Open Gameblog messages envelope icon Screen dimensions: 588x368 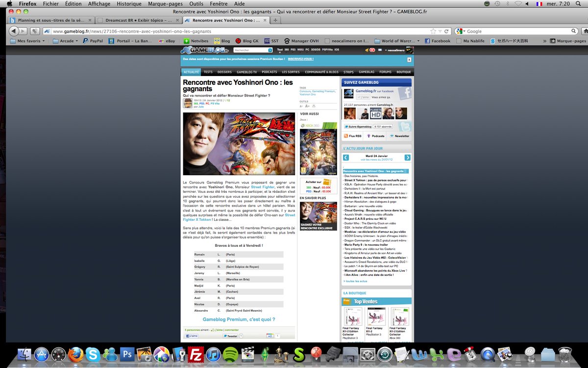(380, 50)
